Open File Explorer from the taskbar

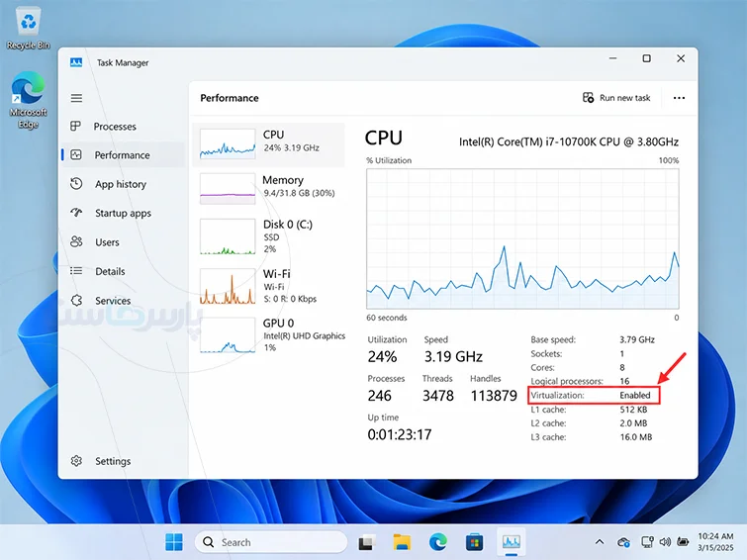402,542
